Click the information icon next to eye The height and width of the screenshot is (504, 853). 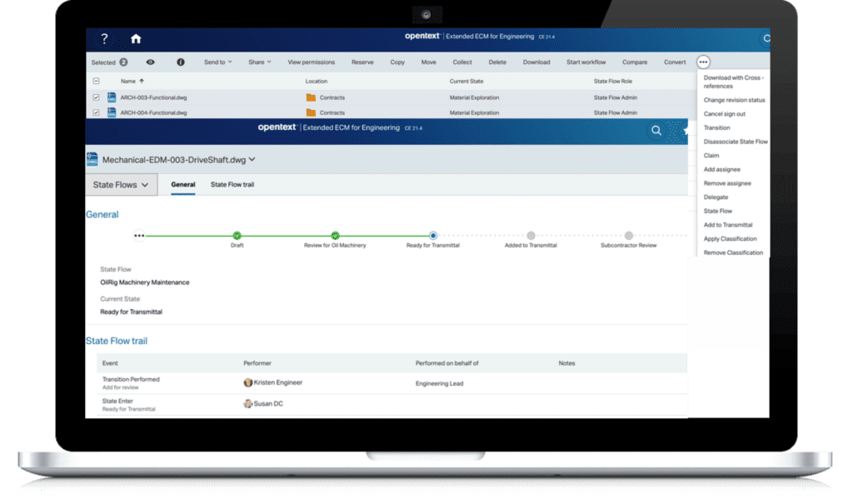coord(181,62)
